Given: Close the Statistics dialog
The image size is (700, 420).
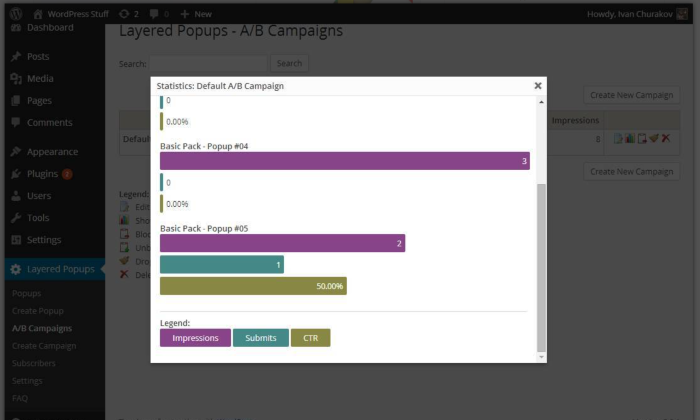Looking at the screenshot, I should pos(538,85).
